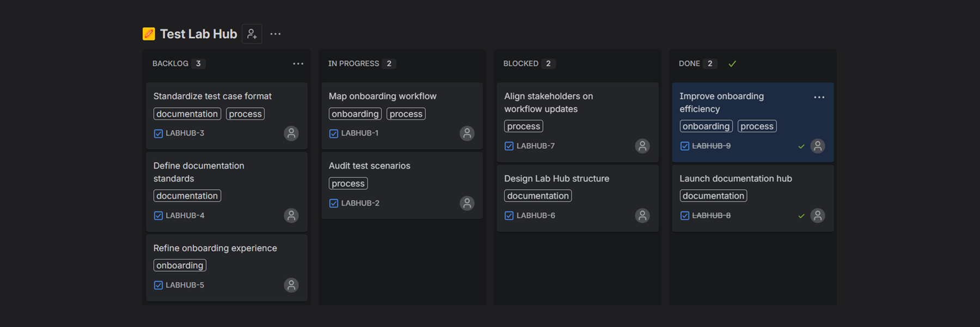Click the assignee avatar on LABHUB-2 card

[467, 203]
